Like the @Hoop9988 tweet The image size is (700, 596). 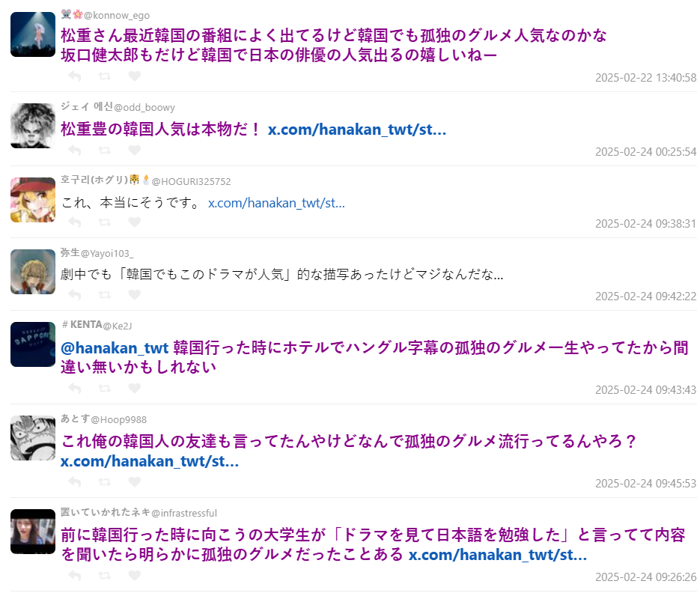134,481
